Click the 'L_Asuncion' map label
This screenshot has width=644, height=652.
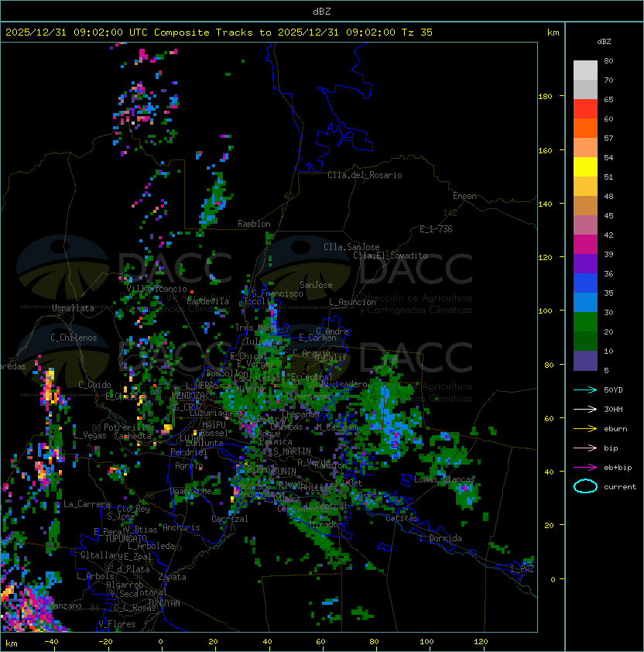[x=352, y=302]
